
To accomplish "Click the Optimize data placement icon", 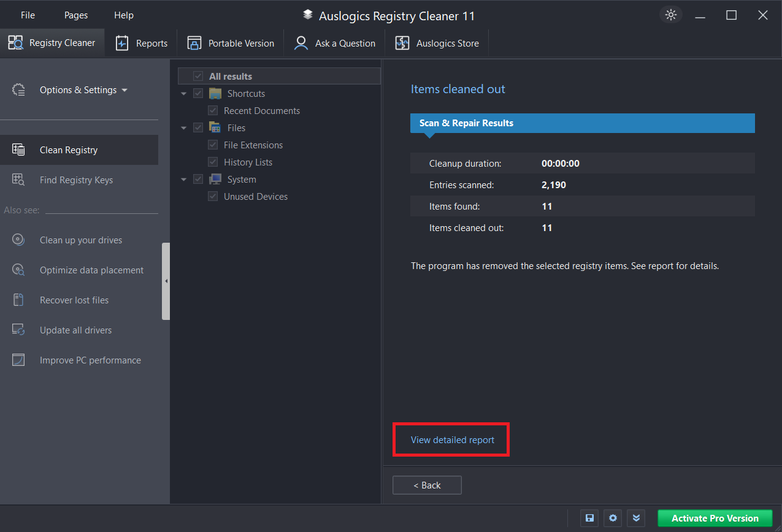I will (x=18, y=270).
